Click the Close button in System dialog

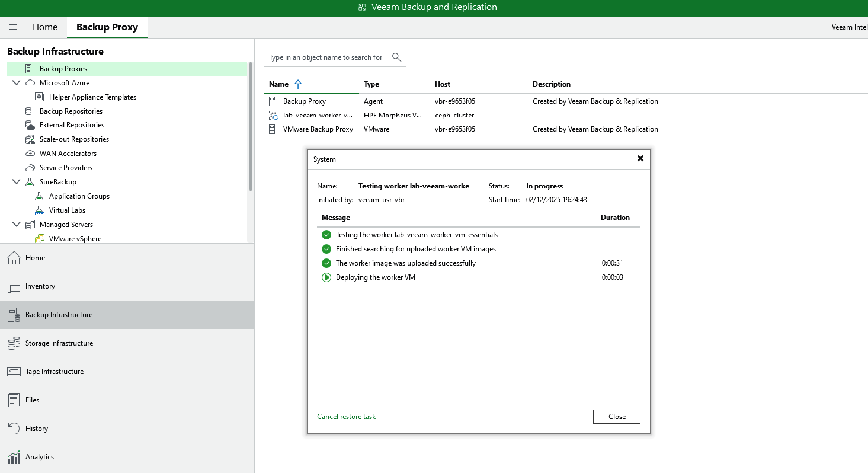click(x=617, y=417)
